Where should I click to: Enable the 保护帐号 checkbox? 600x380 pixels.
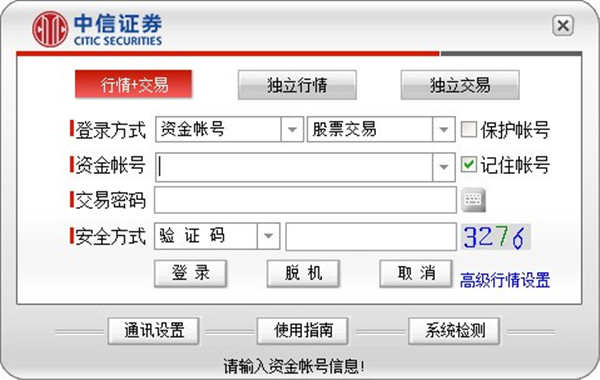pos(469,129)
